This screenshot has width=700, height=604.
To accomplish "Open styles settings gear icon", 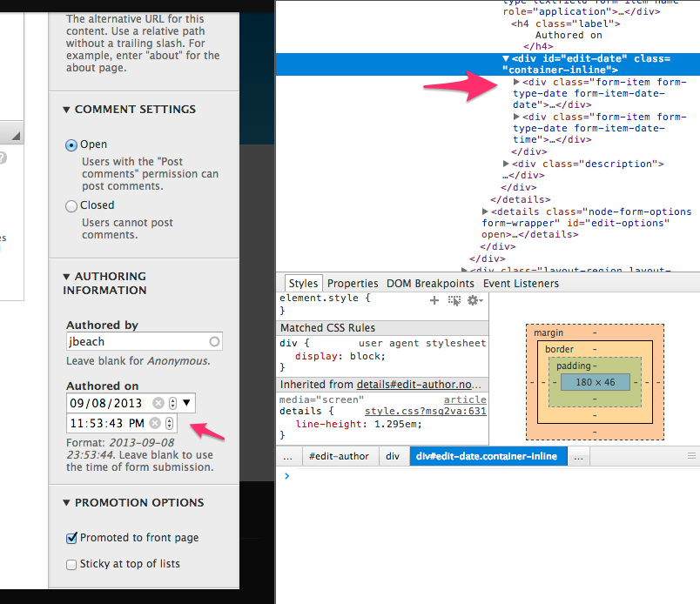I will (475, 300).
